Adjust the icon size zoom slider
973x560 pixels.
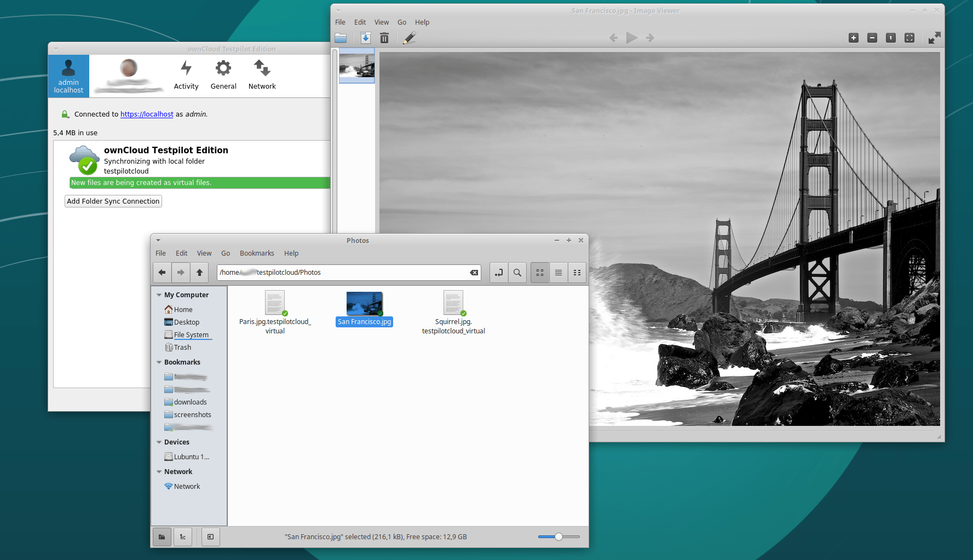(559, 536)
